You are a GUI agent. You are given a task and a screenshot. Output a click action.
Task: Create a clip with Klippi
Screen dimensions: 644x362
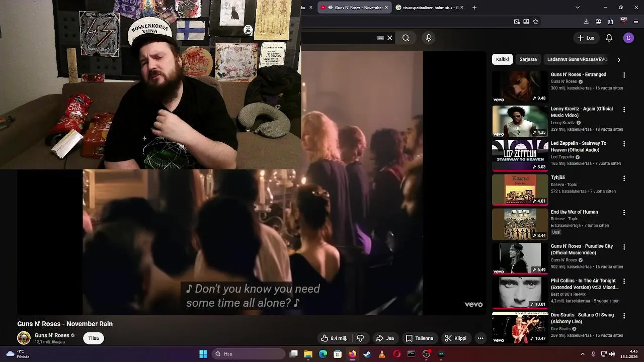(x=455, y=338)
